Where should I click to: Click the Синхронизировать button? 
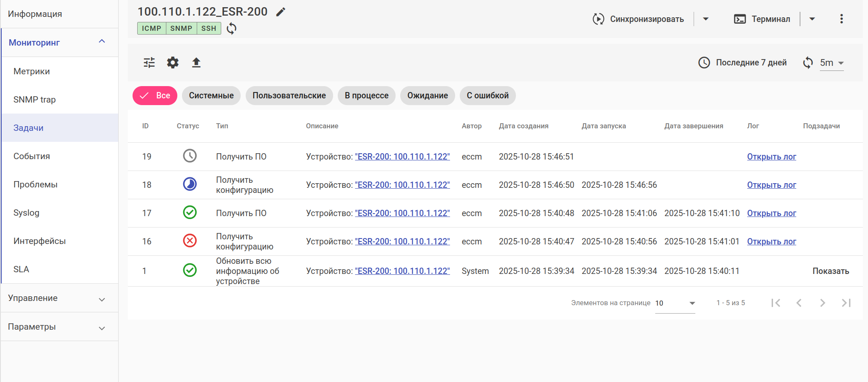click(x=638, y=19)
